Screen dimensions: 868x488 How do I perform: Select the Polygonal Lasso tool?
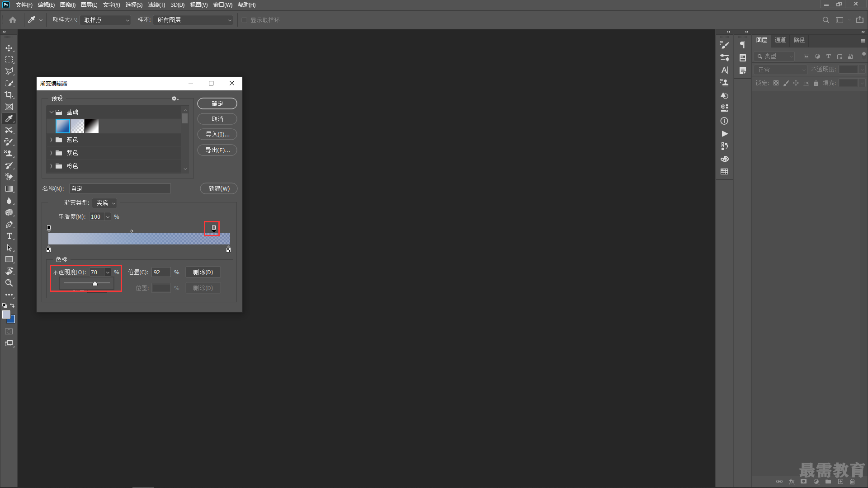[9, 71]
